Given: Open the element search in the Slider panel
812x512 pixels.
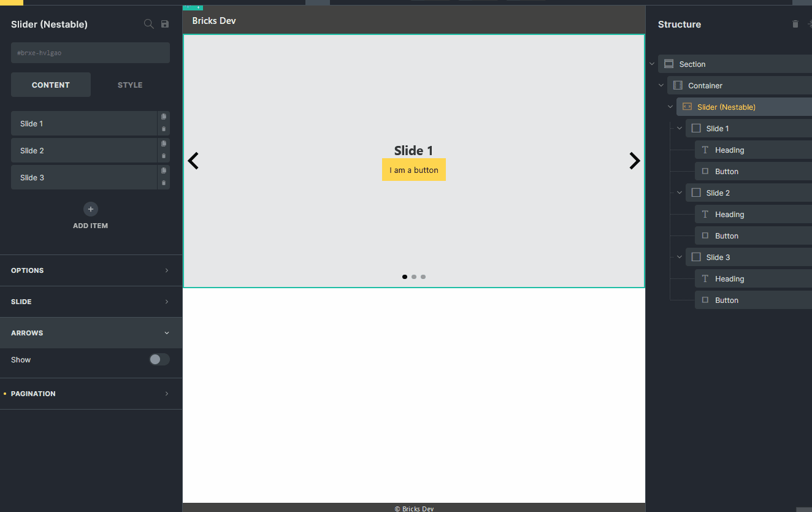Looking at the screenshot, I should 148,24.
